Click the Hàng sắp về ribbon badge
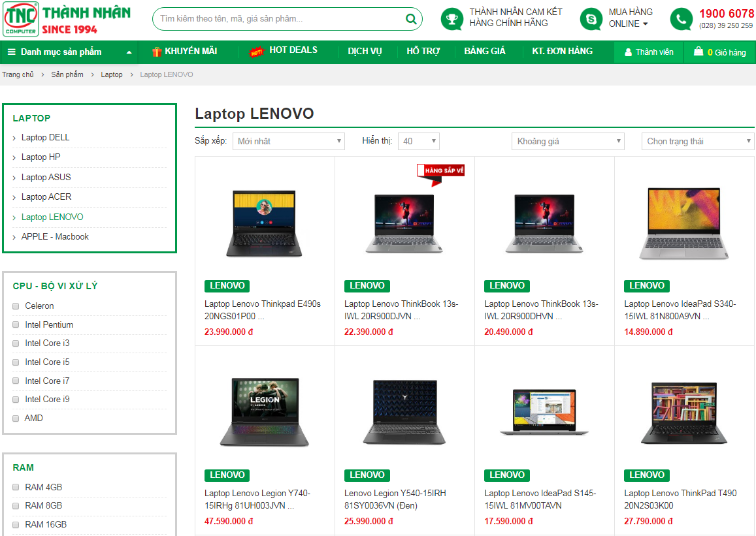 pos(440,174)
